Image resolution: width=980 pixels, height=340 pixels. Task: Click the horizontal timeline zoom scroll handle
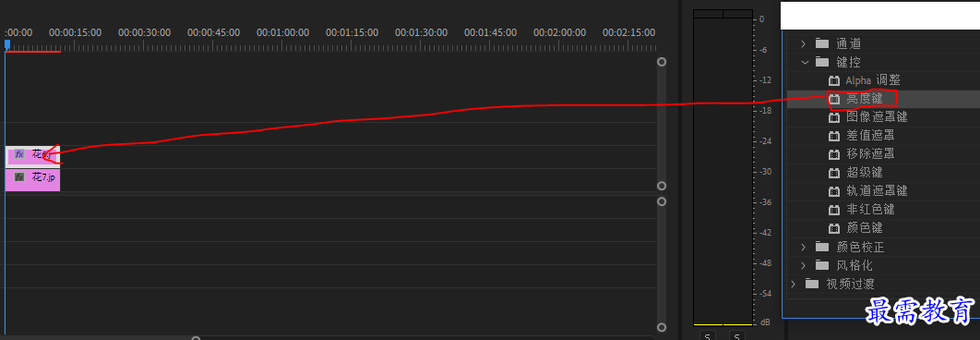[x=197, y=339]
